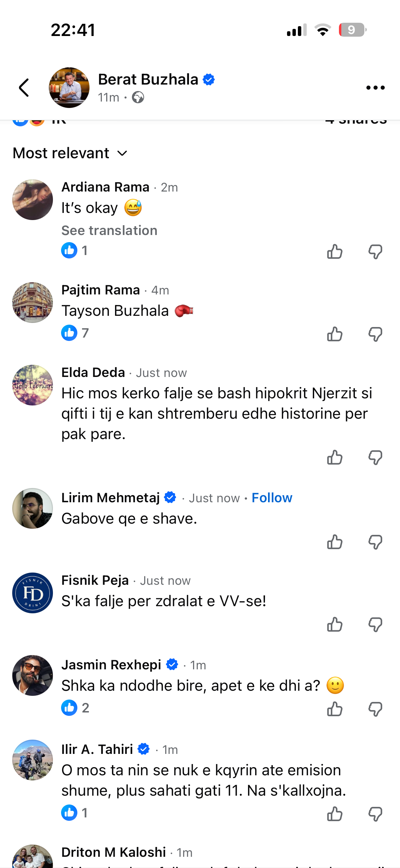Dislike Elda Deda's comment
Image resolution: width=400 pixels, height=868 pixels.
[375, 457]
